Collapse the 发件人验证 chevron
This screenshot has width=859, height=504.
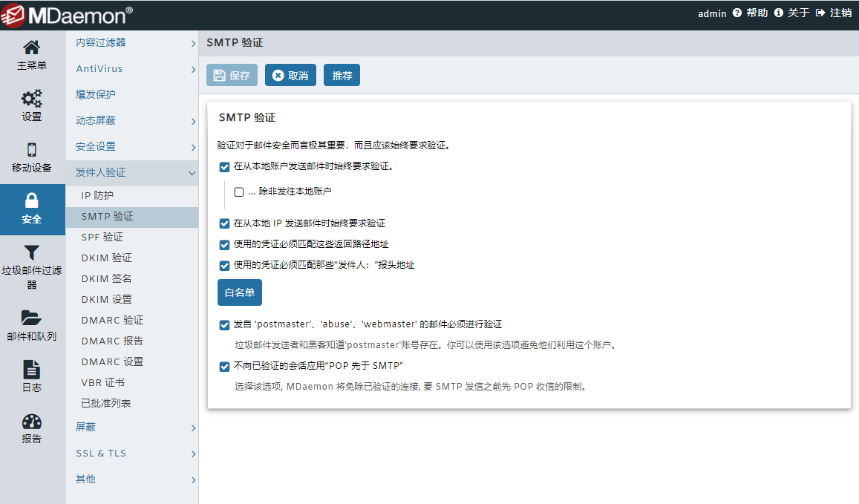point(192,173)
